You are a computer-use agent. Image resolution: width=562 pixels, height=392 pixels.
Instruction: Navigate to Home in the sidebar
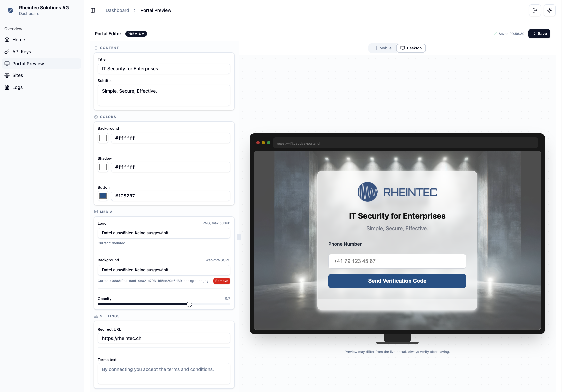tap(19, 40)
